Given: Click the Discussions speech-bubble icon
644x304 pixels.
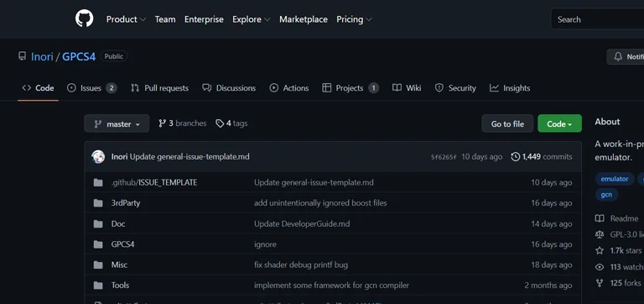Looking at the screenshot, I should tap(207, 87).
